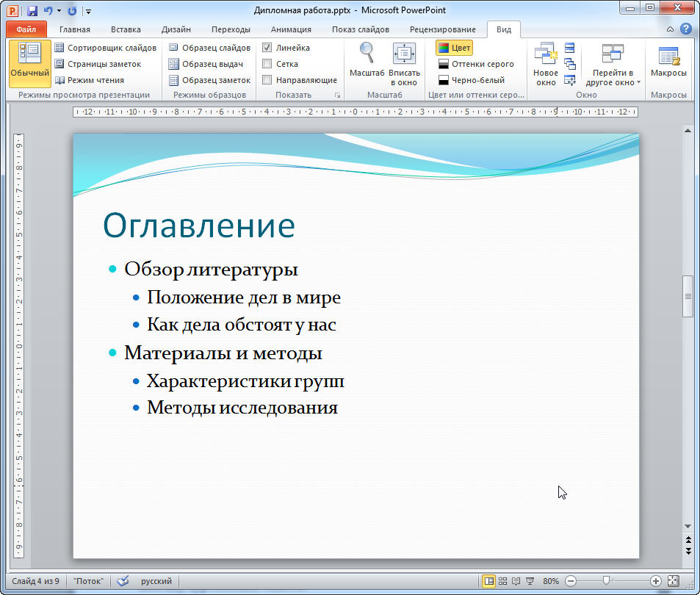Switch to Анимация tab
700x595 pixels.
tap(291, 29)
